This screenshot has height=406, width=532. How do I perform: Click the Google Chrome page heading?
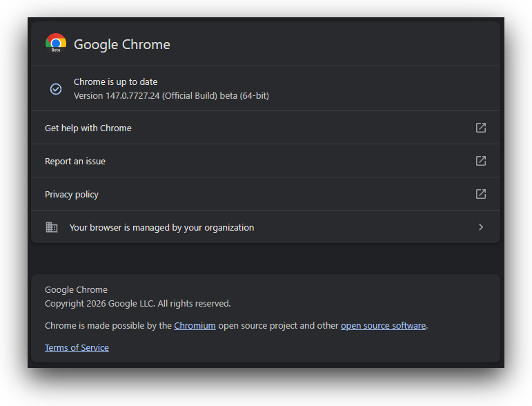122,44
